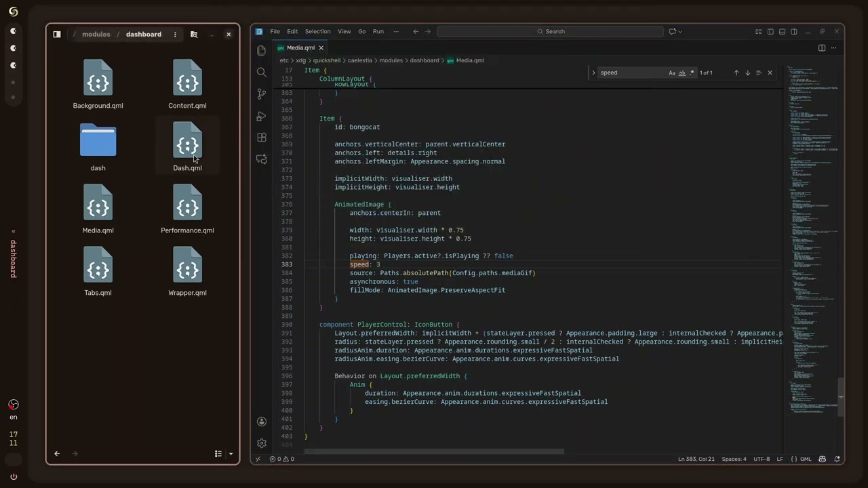868x488 pixels.
Task: Click the Ln 383, Col 21 status item
Action: click(x=696, y=459)
